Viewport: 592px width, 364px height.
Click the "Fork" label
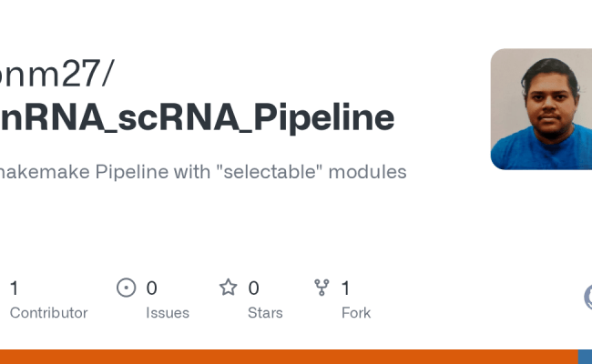click(355, 313)
